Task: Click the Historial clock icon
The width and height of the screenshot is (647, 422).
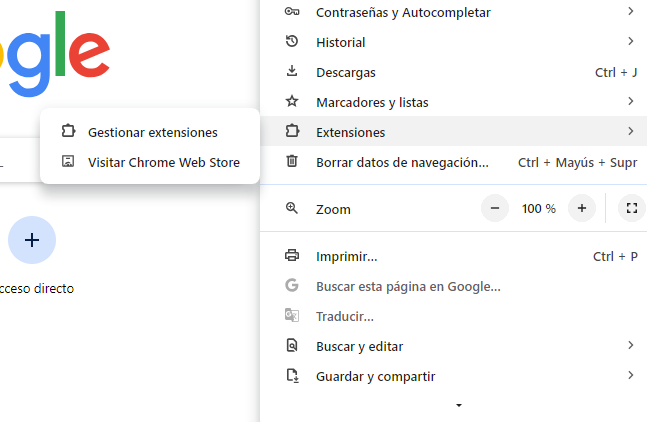Action: coord(292,41)
